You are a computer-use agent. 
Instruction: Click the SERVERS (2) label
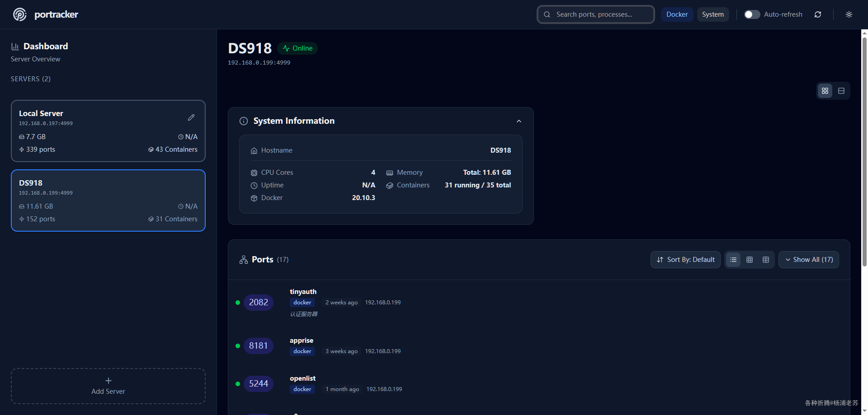click(x=31, y=79)
